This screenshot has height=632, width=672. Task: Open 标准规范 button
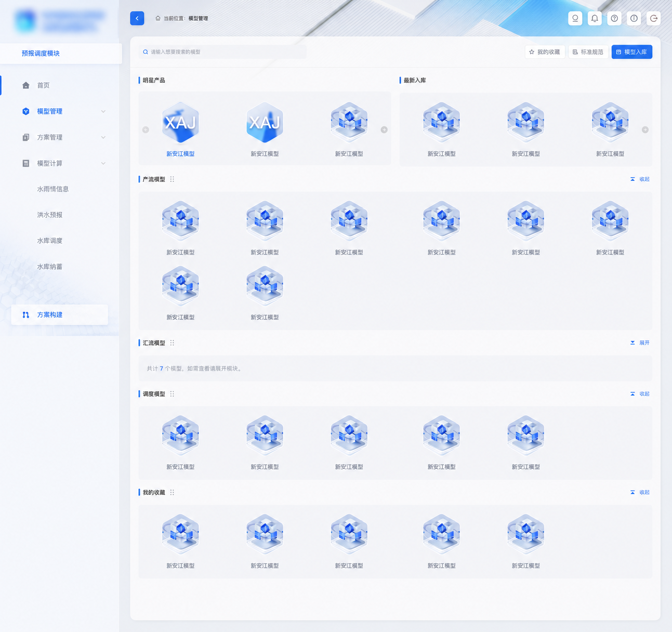(x=588, y=52)
